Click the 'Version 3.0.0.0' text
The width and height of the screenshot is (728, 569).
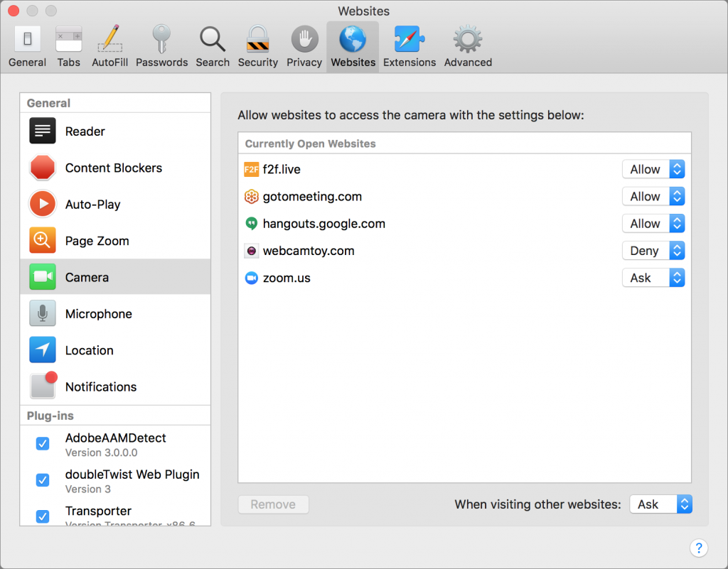pyautogui.click(x=101, y=453)
